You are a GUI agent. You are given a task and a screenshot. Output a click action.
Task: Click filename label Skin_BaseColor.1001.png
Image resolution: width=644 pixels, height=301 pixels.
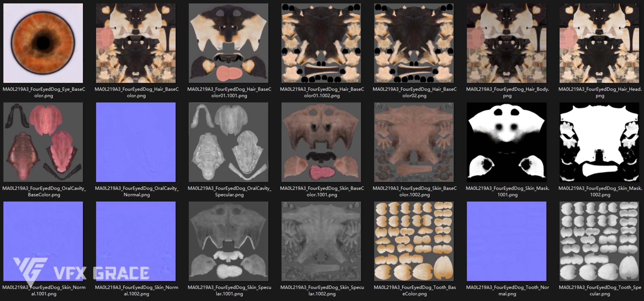point(322,191)
